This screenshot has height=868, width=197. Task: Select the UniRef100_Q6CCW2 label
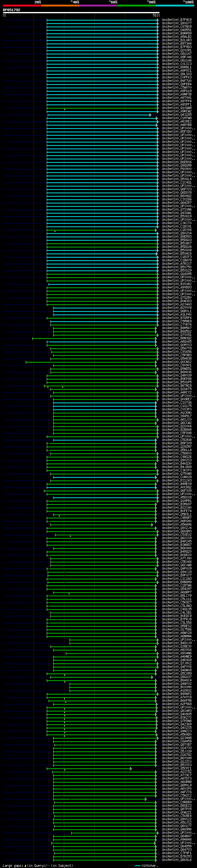(x=177, y=423)
